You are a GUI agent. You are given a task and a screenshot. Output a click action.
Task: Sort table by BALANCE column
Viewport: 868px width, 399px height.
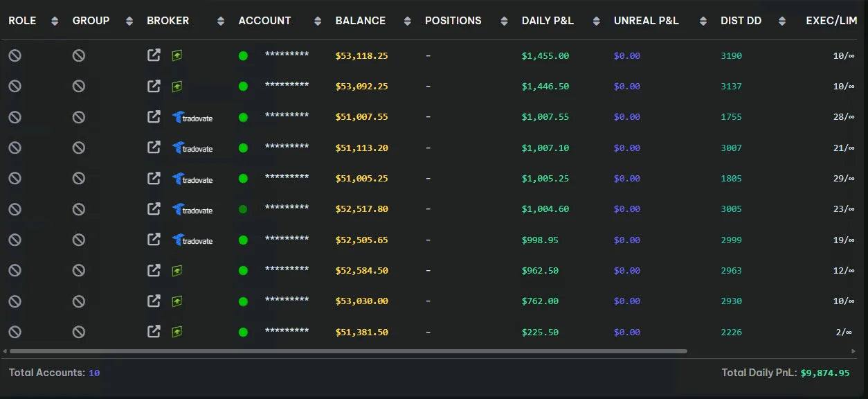[408, 21]
